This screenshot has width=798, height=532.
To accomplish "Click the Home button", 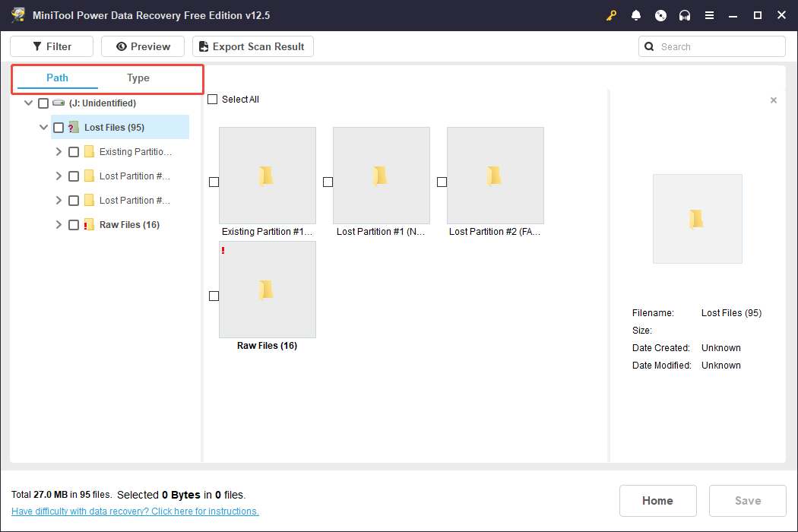I will pyautogui.click(x=657, y=500).
